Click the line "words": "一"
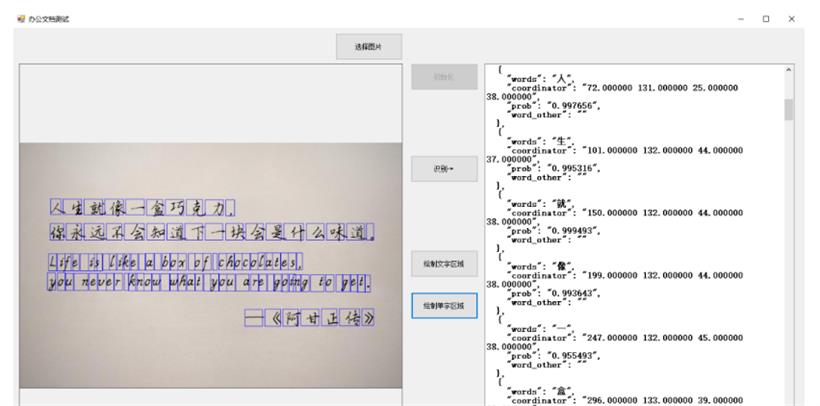Screen dimensions: 820x406 [x=541, y=329]
